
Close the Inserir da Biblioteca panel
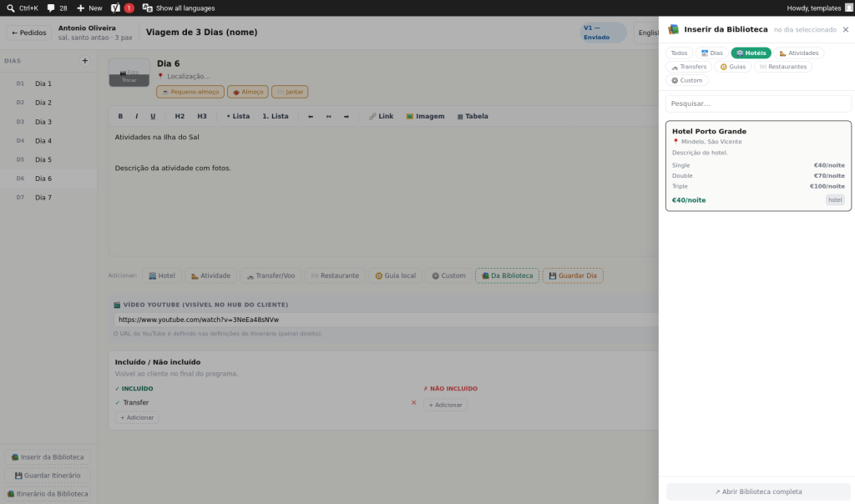tap(845, 29)
